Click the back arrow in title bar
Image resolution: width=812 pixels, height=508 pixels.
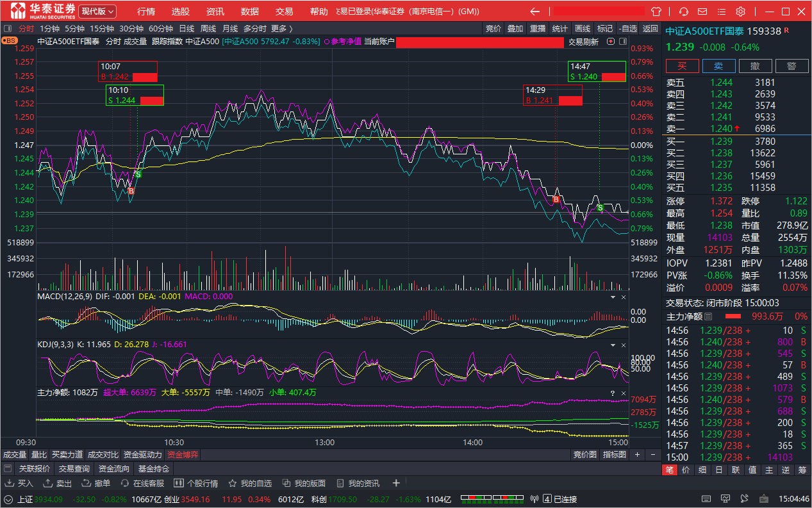click(535, 12)
